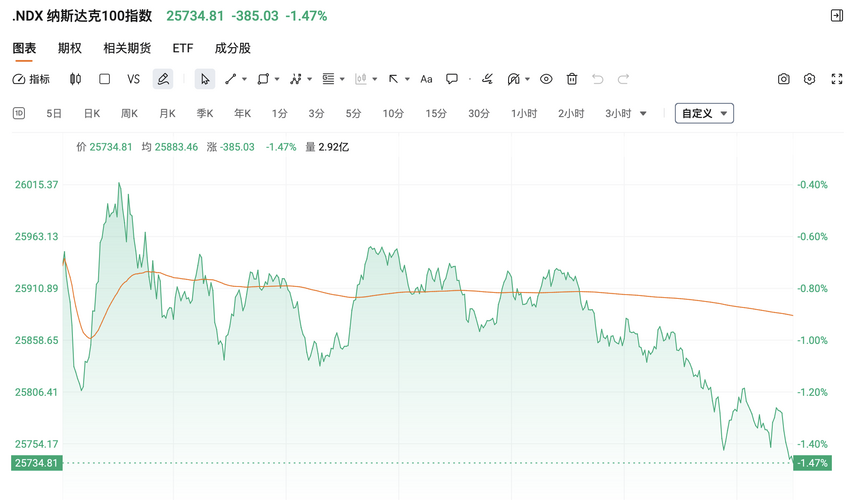This screenshot has height=500, width=855.
Task: Select the rectangle shape tool
Action: [263, 79]
